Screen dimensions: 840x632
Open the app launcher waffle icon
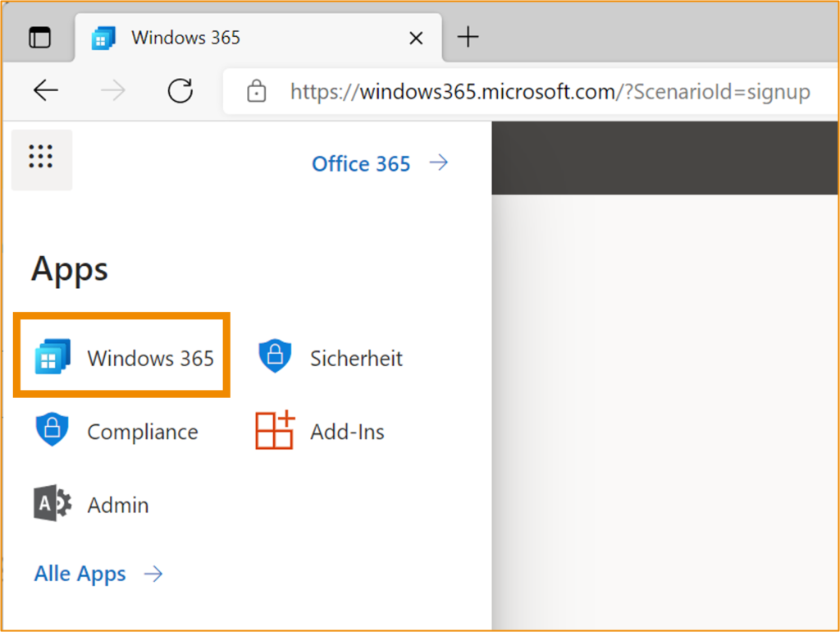coord(41,158)
